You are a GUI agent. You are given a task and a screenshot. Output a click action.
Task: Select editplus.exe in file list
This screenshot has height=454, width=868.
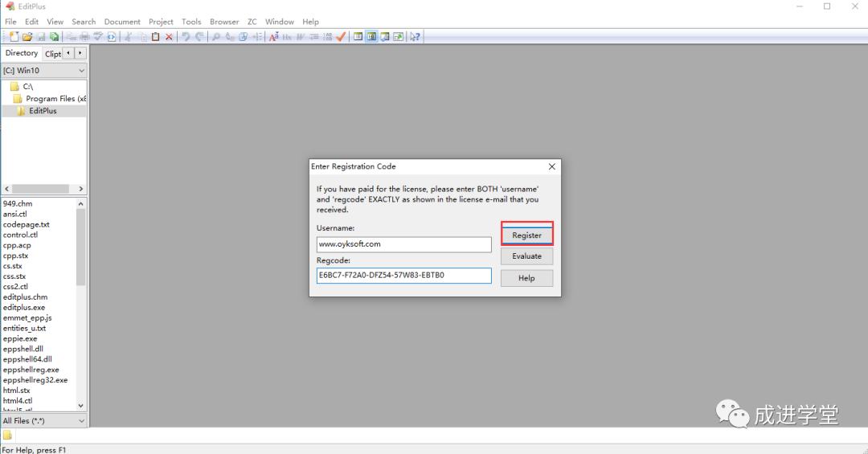(24, 307)
